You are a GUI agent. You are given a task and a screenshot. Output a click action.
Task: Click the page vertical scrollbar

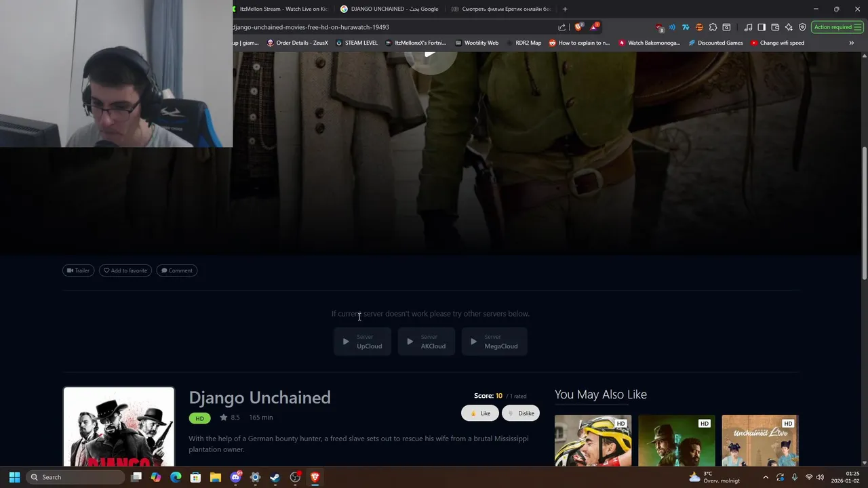[x=864, y=212]
